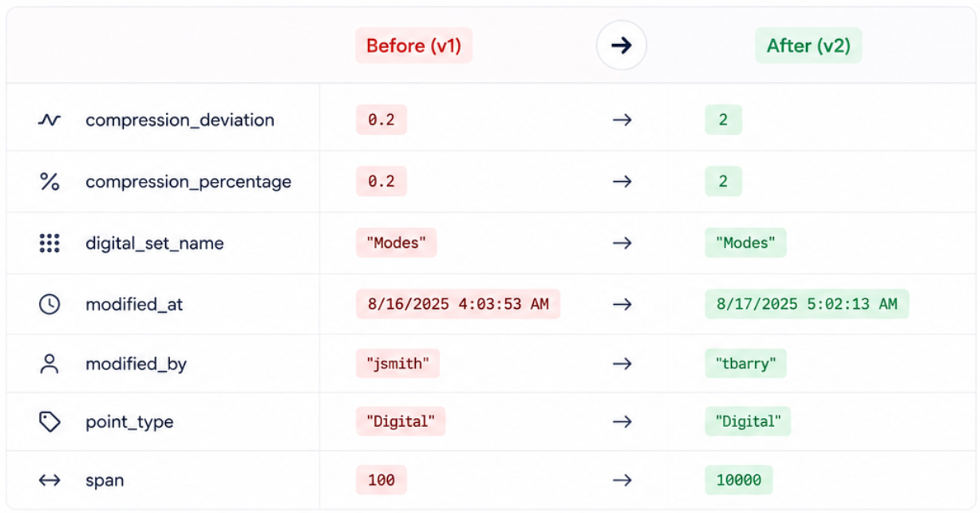Click the compression_deviation waveform icon
The width and height of the screenshot is (980, 513).
pos(49,120)
